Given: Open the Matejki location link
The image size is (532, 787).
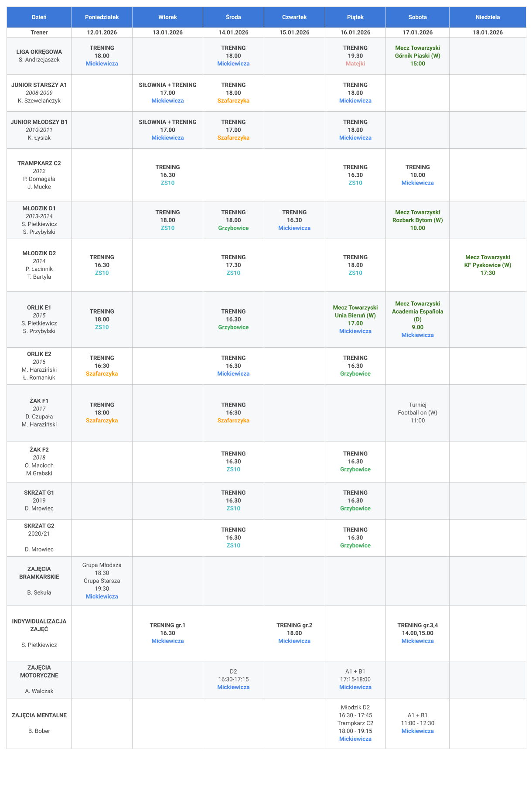Looking at the screenshot, I should pos(355,64).
